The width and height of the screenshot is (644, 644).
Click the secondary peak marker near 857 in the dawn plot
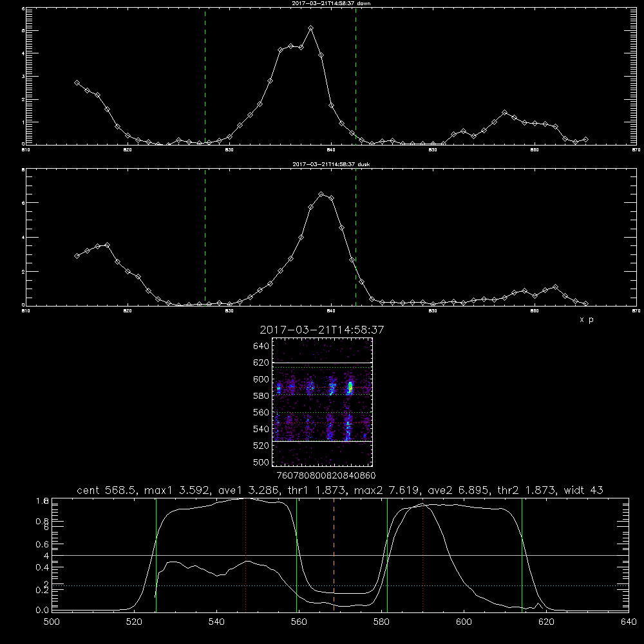click(505, 112)
